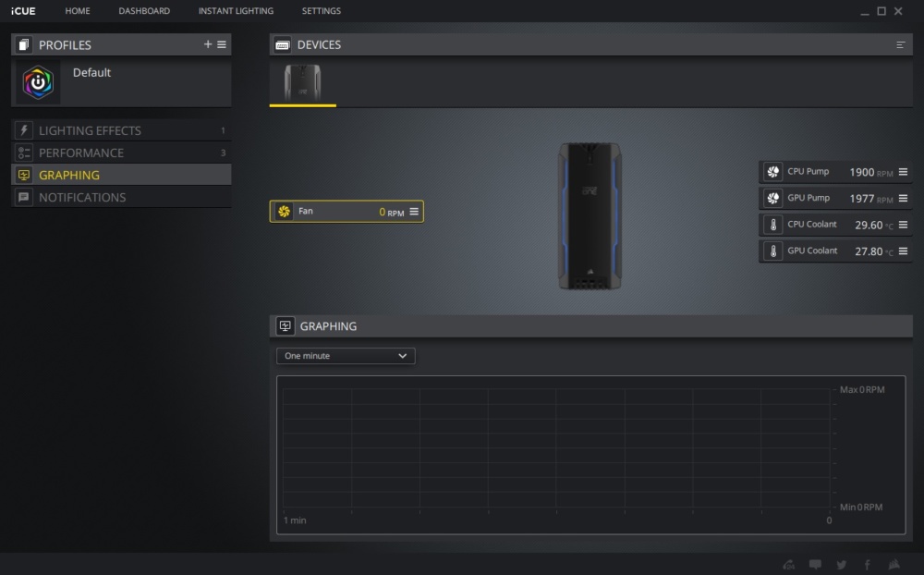Maximize the iCUE window
Screen dimensions: 924x575
tap(881, 10)
